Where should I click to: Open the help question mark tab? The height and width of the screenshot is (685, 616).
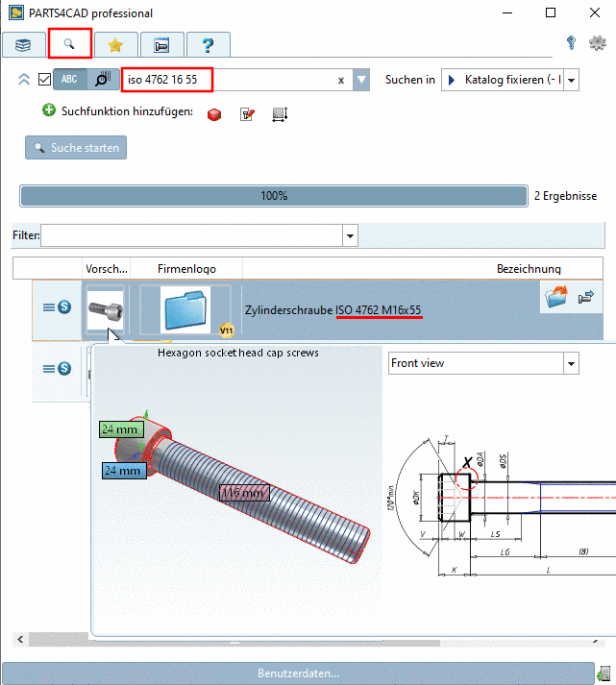pyautogui.click(x=208, y=44)
